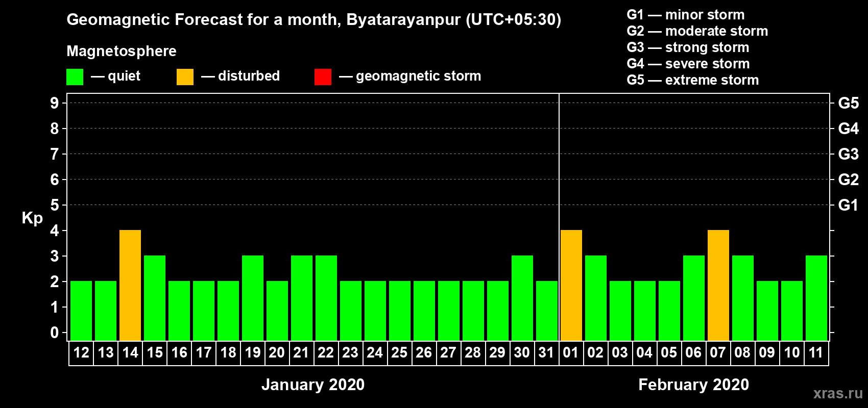The width and height of the screenshot is (868, 408).
Task: Click the orange disturbed legend swatch
Action: pyautogui.click(x=185, y=77)
